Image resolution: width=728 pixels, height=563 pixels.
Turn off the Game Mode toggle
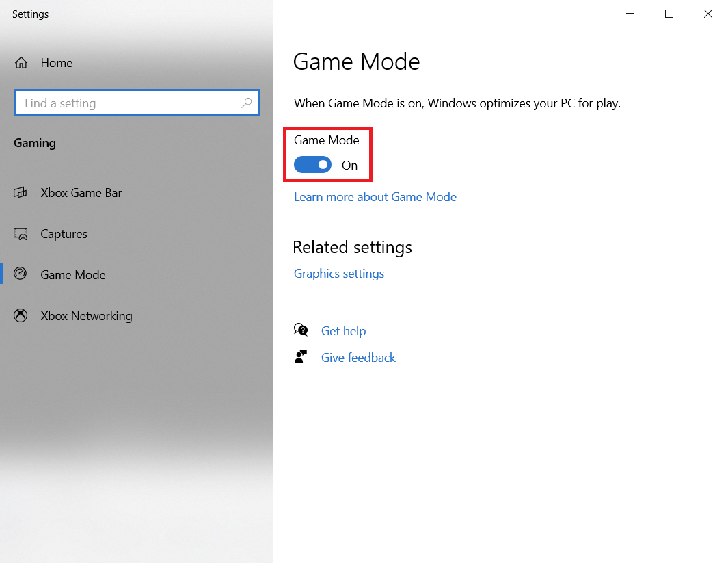click(312, 165)
